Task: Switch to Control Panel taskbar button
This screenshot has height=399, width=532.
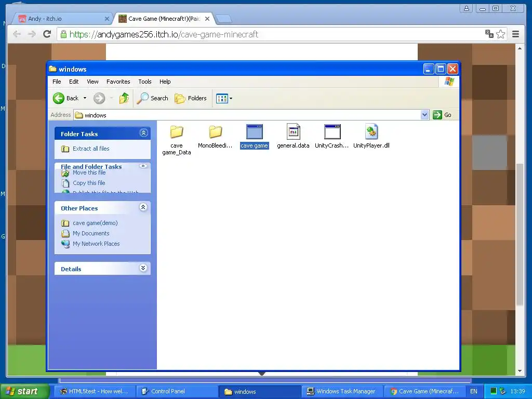Action: (178, 391)
